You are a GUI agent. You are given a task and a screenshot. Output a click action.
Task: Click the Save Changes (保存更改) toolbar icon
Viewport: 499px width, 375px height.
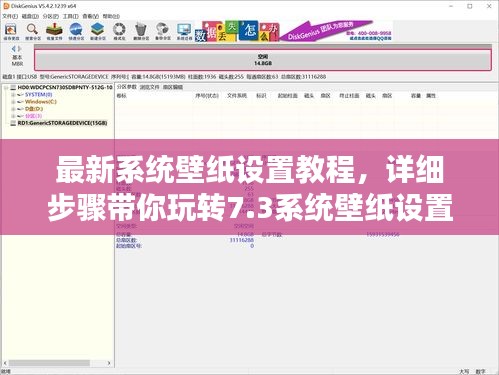pyautogui.click(x=11, y=32)
